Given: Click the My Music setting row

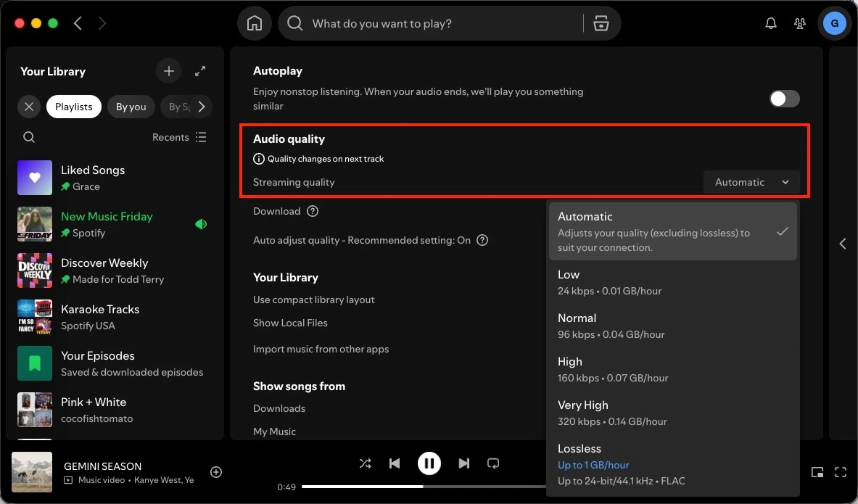Looking at the screenshot, I should pos(274,431).
